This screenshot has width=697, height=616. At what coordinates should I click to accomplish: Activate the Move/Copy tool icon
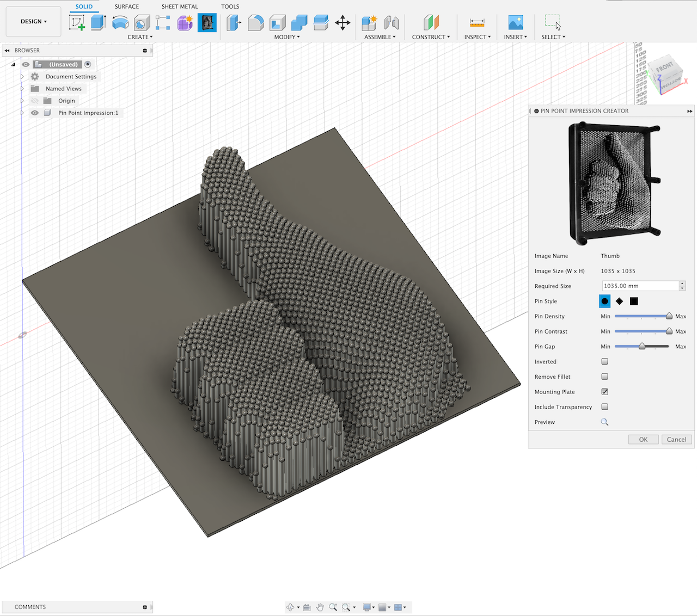[x=343, y=22]
